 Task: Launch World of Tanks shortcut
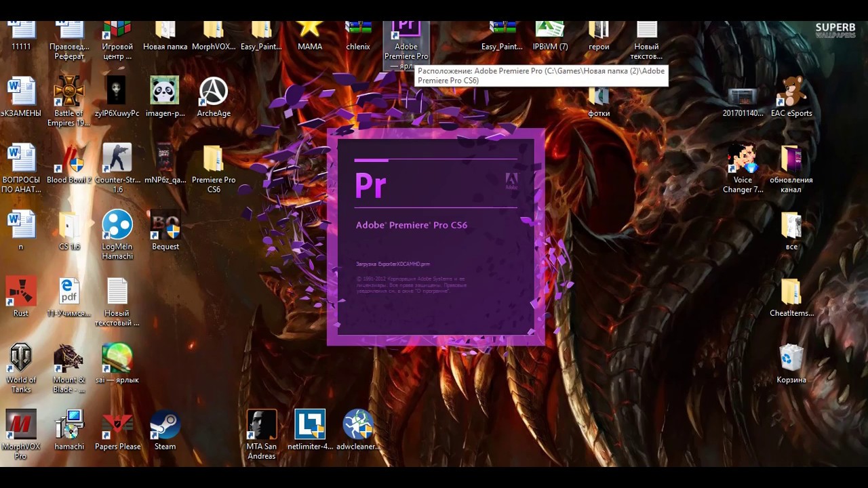click(x=21, y=367)
